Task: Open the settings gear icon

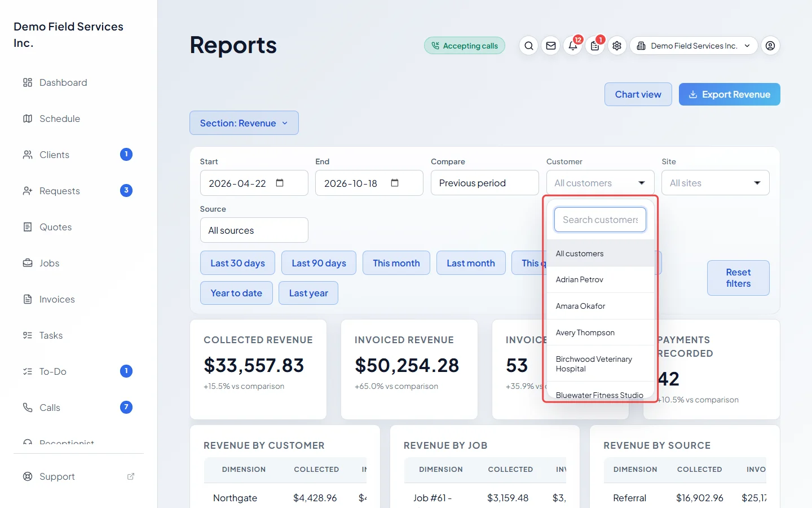Action: [617, 46]
